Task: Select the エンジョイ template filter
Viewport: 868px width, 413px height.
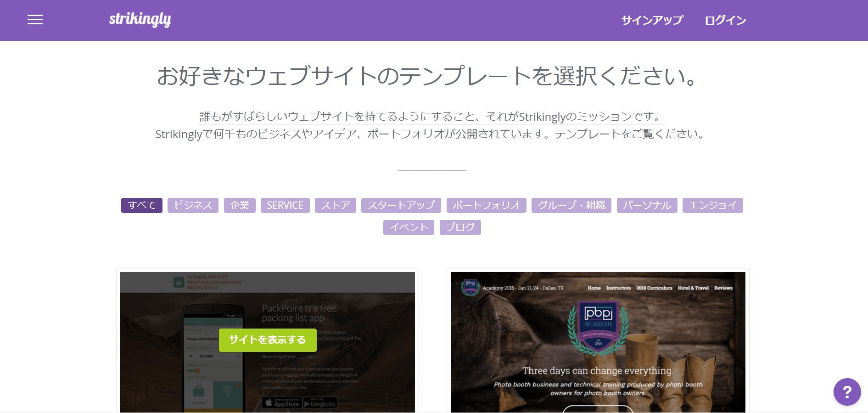Action: point(712,205)
